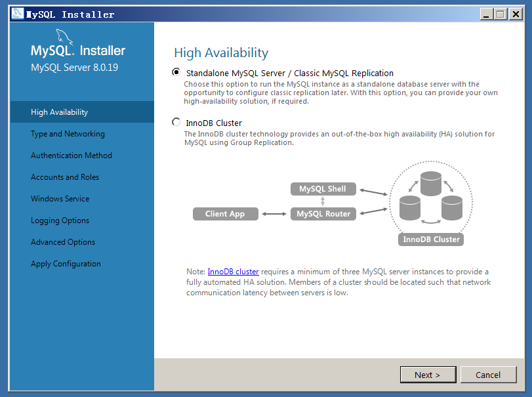Viewport: 532px width, 397px height.
Task: Go to High Availability step in sidebar
Action: click(82, 112)
